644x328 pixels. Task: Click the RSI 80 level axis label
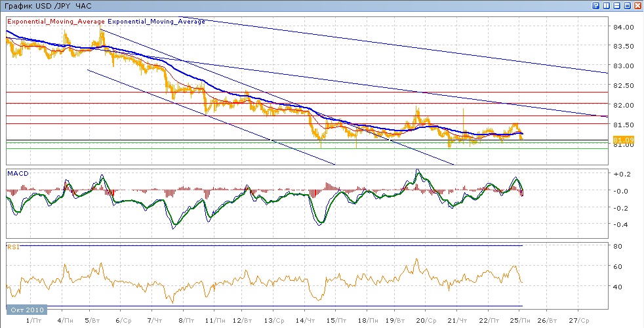[617, 247]
